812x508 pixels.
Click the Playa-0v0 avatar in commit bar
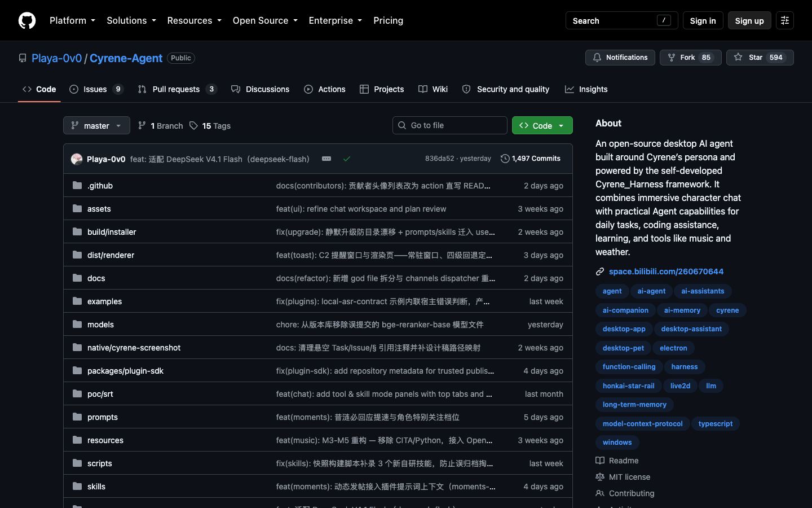[x=77, y=159]
